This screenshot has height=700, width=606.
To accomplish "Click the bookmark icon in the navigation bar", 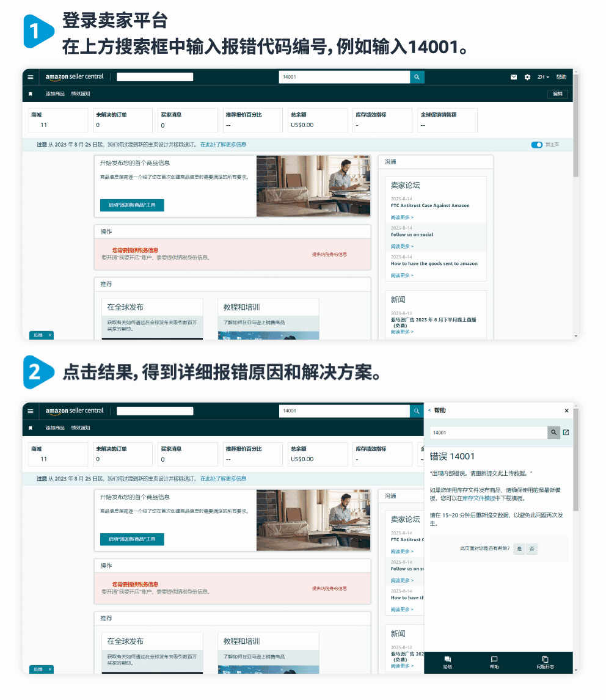I will [x=30, y=94].
